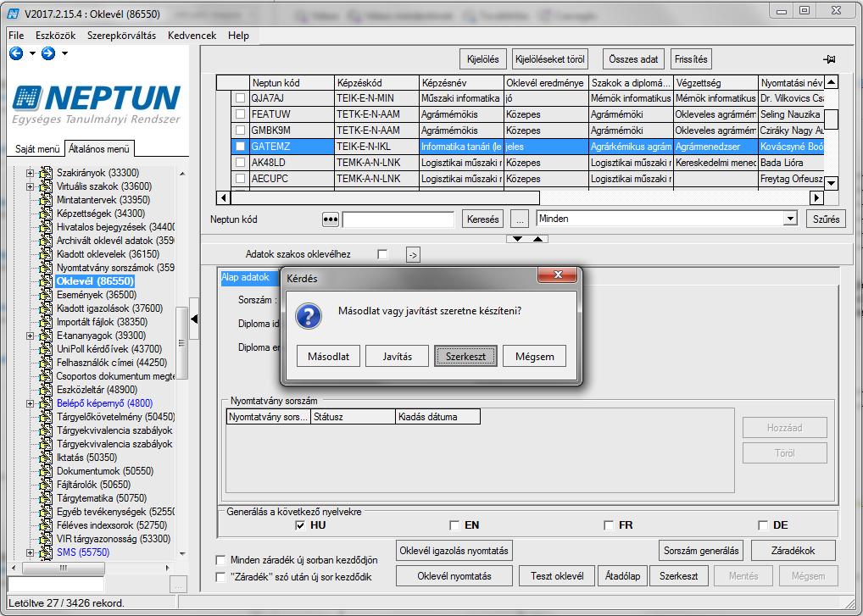Tick the checkbox in the GMBK9M row
This screenshot has height=616, width=863.
pos(240,130)
